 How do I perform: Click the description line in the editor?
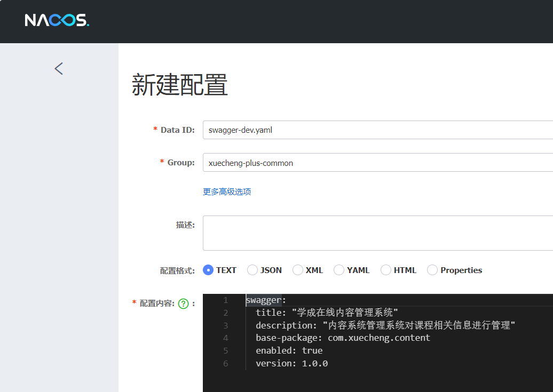[385, 325]
